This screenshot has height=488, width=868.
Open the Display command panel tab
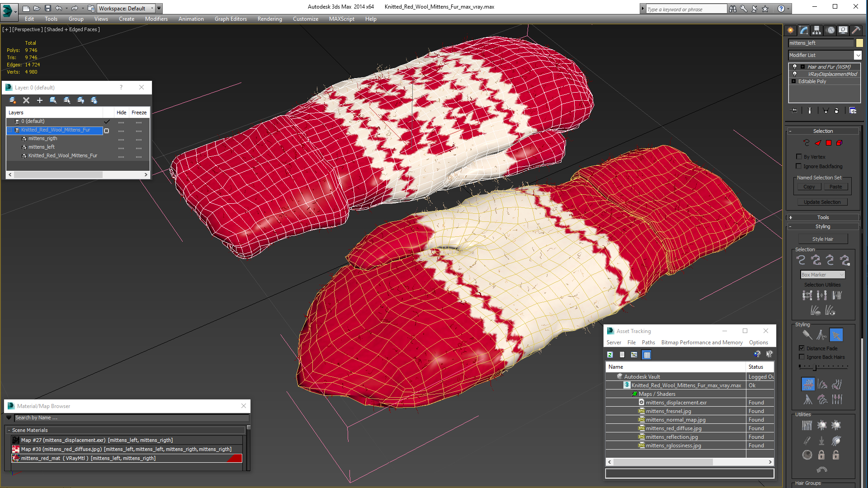click(x=843, y=30)
